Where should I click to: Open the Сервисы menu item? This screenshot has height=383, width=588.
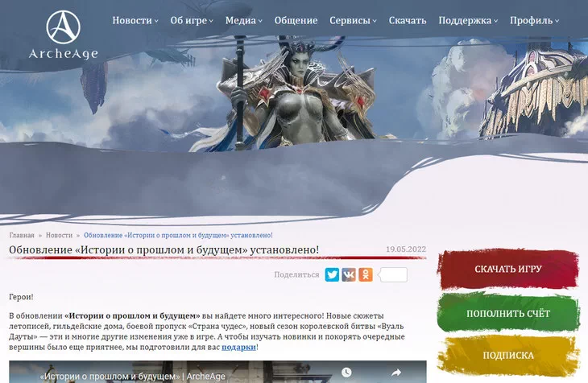[350, 21]
